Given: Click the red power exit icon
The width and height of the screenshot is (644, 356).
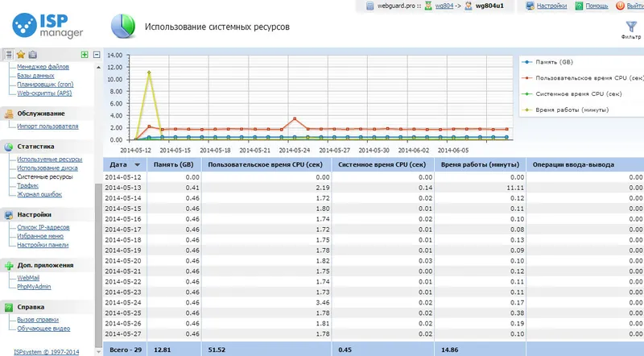Looking at the screenshot, I should click(620, 6).
